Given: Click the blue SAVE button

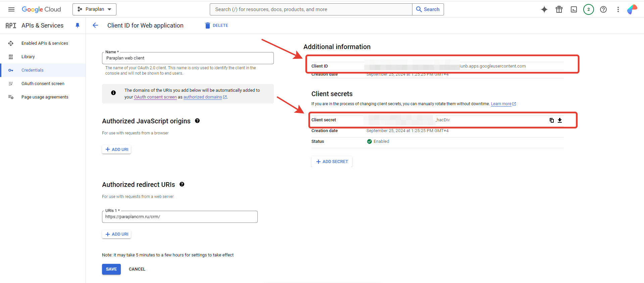Looking at the screenshot, I should pos(111,269).
